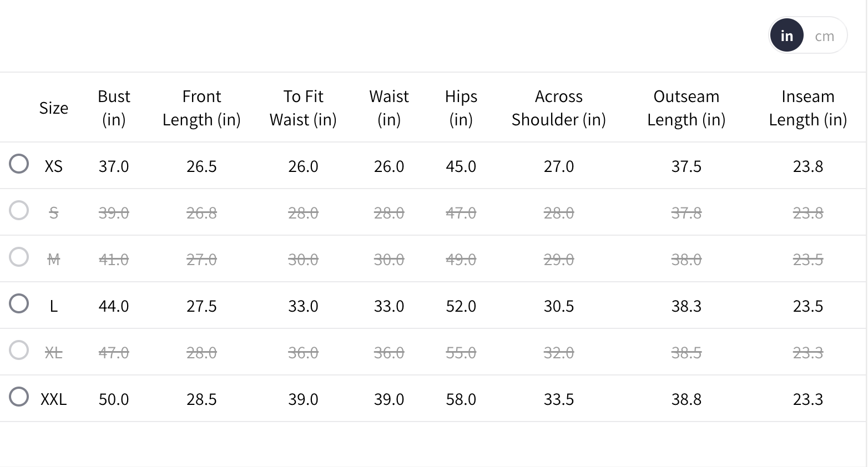The height and width of the screenshot is (467, 868).
Task: Click the Bust (in) column header
Action: tap(114, 108)
